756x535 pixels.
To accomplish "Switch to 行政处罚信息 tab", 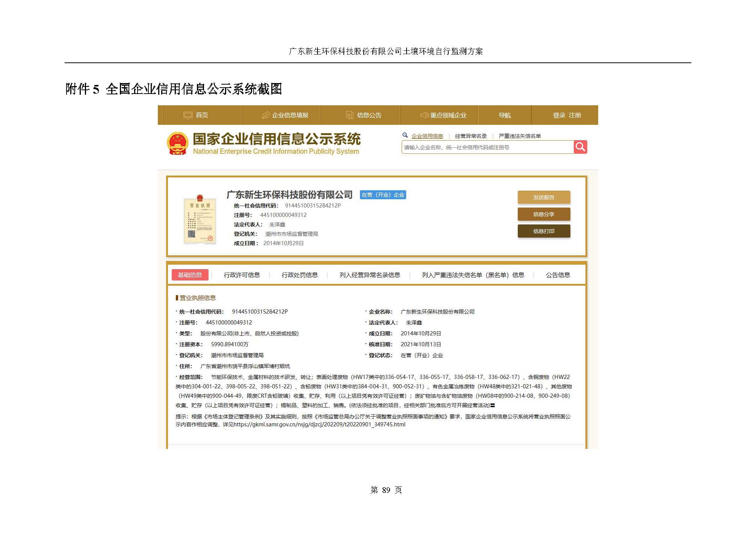I will (x=299, y=275).
